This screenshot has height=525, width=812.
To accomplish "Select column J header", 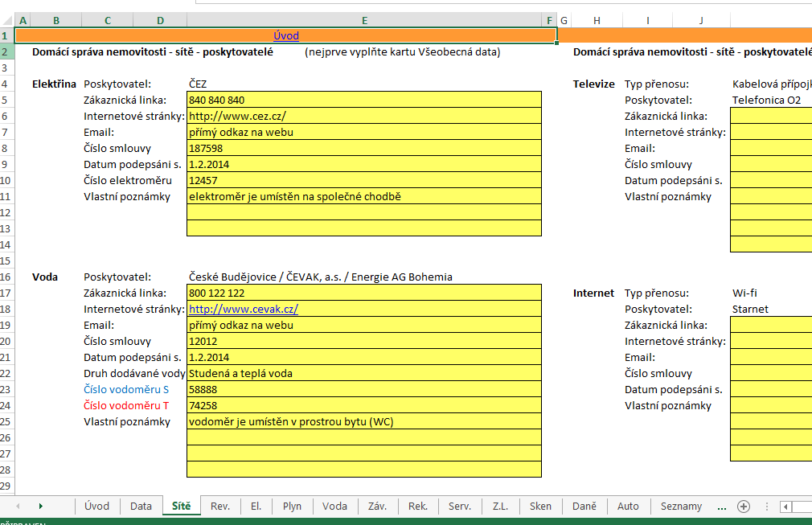I will (x=701, y=21).
